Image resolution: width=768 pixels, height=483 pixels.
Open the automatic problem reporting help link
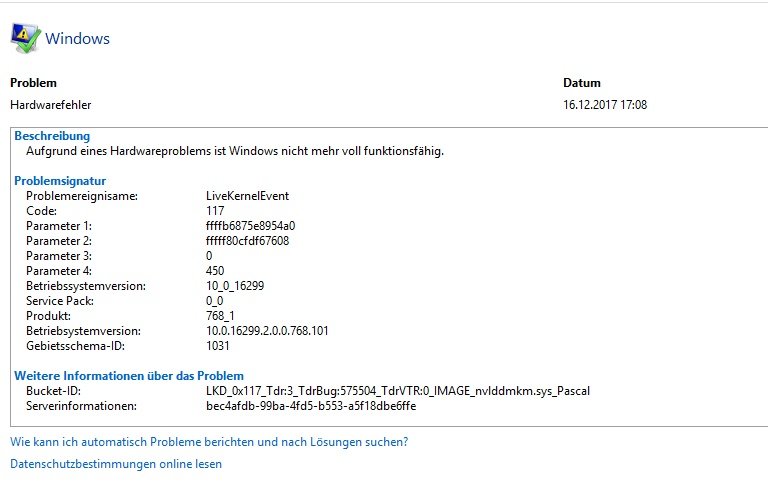(x=209, y=442)
